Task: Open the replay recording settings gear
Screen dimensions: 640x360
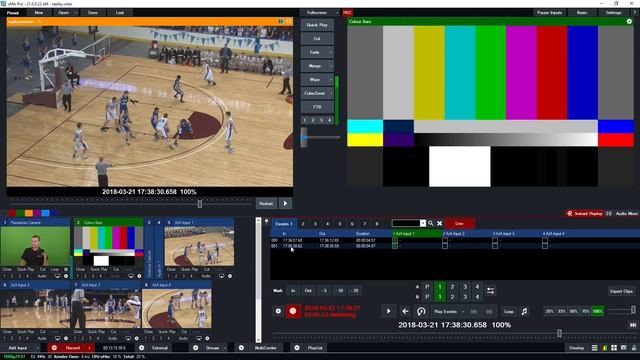Action: click(x=278, y=311)
